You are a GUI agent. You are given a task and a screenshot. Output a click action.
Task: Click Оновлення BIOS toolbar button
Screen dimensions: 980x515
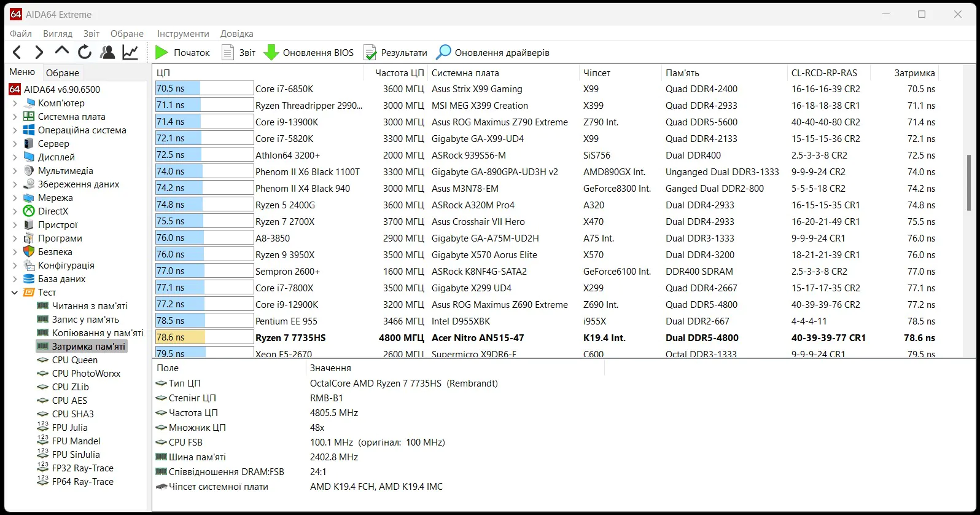309,53
